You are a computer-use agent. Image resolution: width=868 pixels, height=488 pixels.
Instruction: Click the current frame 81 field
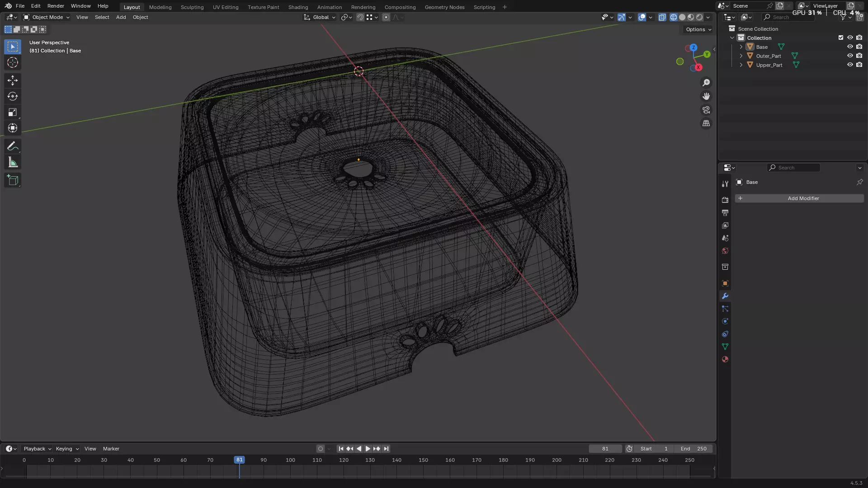coord(605,449)
